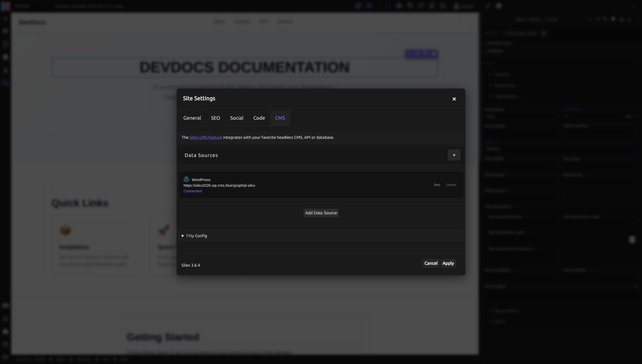Switch to the General tab
The image size is (642, 364).
[x=192, y=118]
